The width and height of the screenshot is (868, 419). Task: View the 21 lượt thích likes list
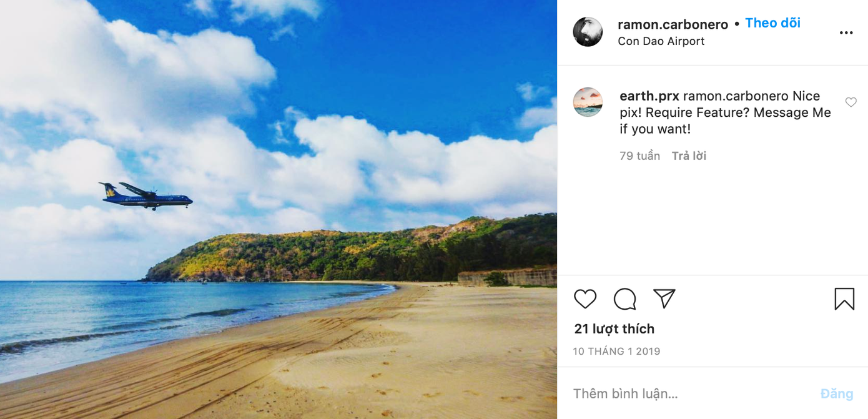click(614, 329)
